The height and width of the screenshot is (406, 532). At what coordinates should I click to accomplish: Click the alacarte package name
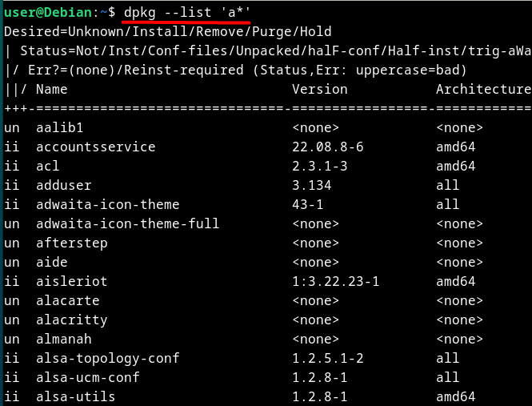tap(68, 300)
